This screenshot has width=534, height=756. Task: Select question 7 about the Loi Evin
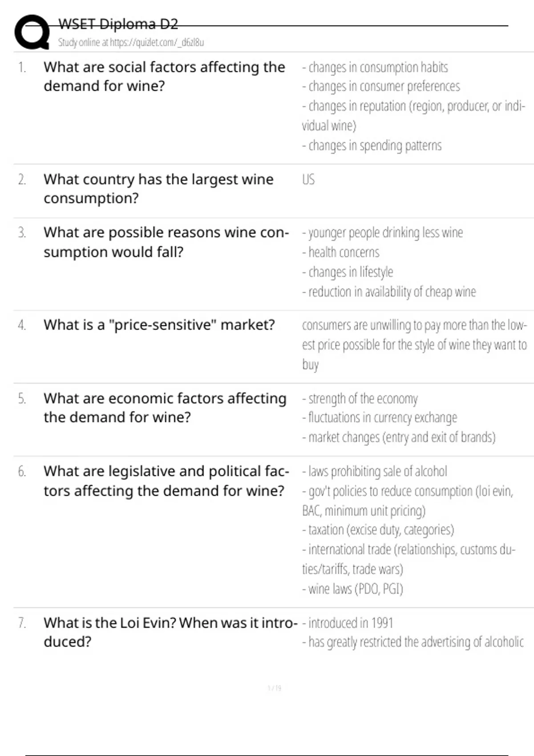170,632
